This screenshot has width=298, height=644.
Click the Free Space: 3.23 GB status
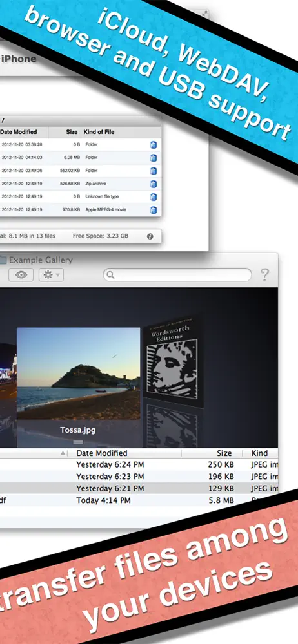coord(101,236)
